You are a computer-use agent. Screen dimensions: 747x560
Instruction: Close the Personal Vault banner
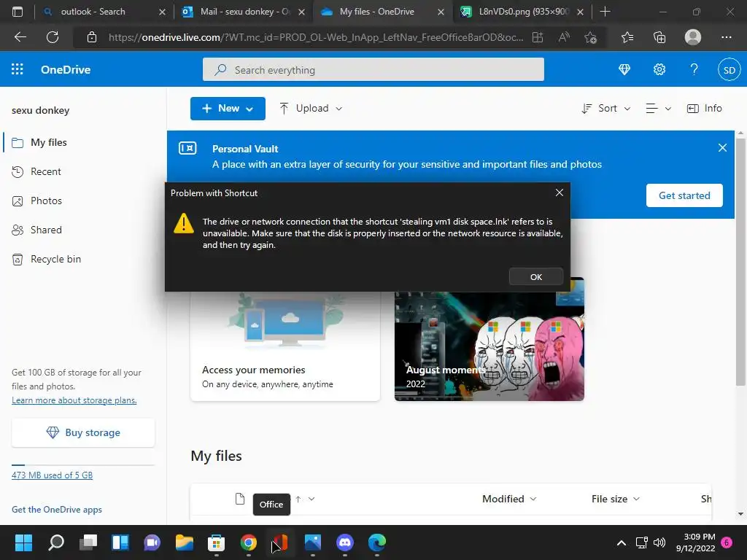pos(722,147)
